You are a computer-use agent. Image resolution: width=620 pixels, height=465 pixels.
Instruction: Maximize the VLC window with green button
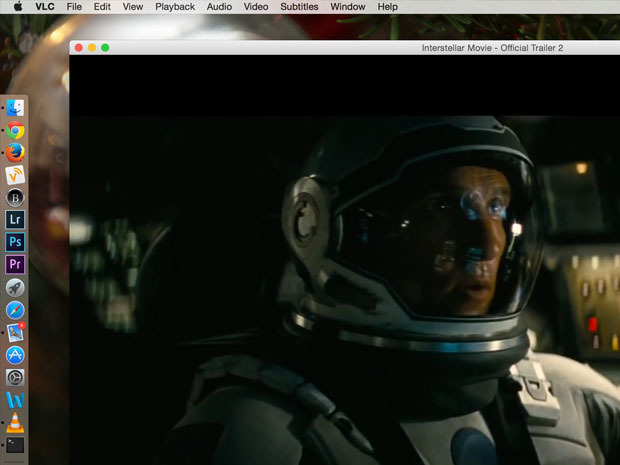[105, 47]
